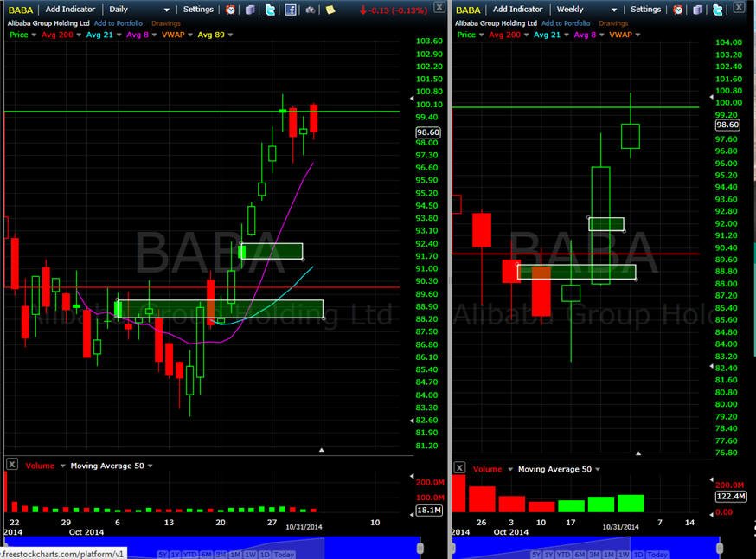Click 10/31/2014 date label under Daily chart
Image resolution: width=756 pixels, height=559 pixels.
[x=304, y=527]
